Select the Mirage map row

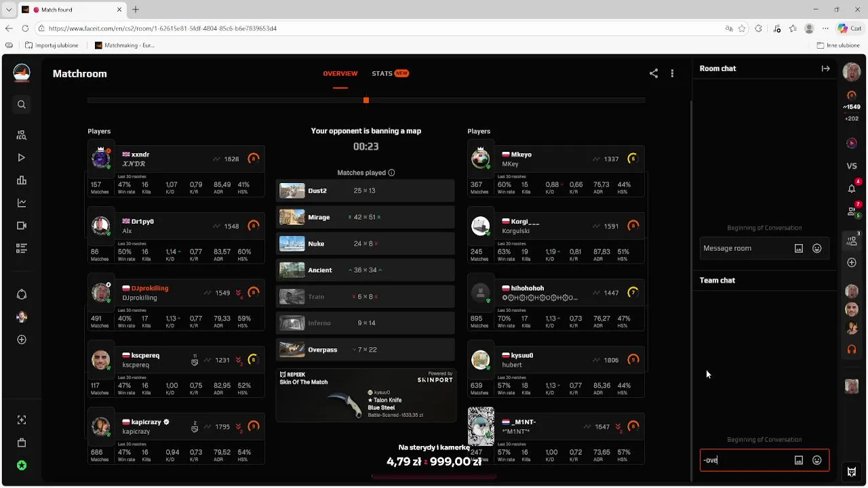(x=365, y=217)
